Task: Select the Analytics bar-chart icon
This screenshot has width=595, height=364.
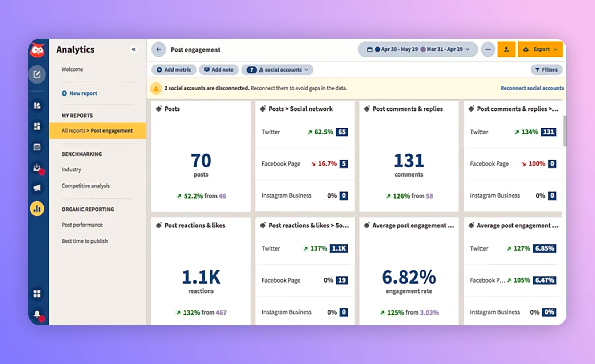Action: pyautogui.click(x=37, y=209)
